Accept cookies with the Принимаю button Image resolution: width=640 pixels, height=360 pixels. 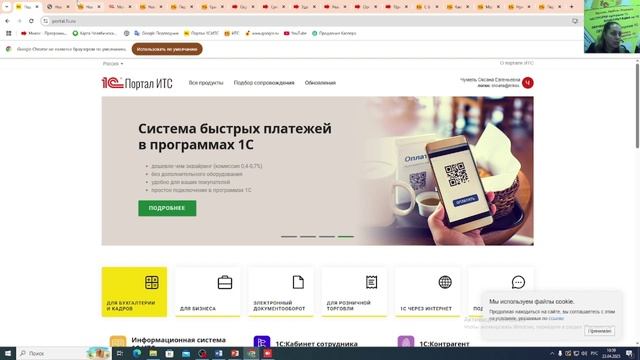599,331
